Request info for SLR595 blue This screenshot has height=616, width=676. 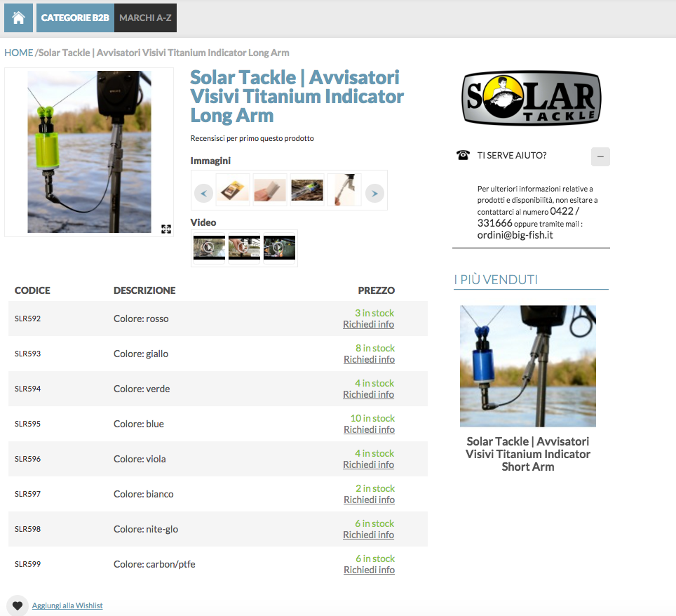point(369,429)
